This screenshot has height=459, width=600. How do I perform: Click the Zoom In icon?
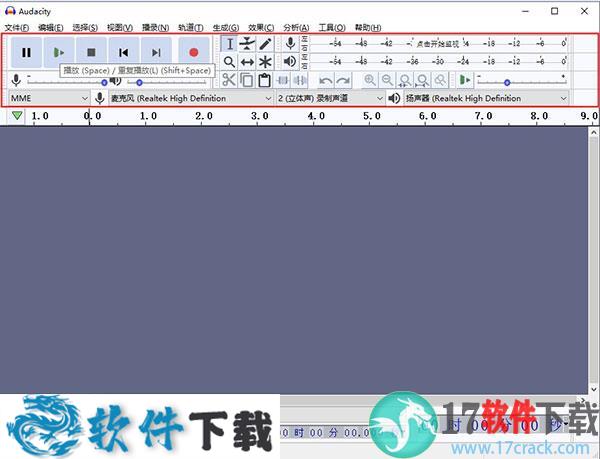click(369, 80)
